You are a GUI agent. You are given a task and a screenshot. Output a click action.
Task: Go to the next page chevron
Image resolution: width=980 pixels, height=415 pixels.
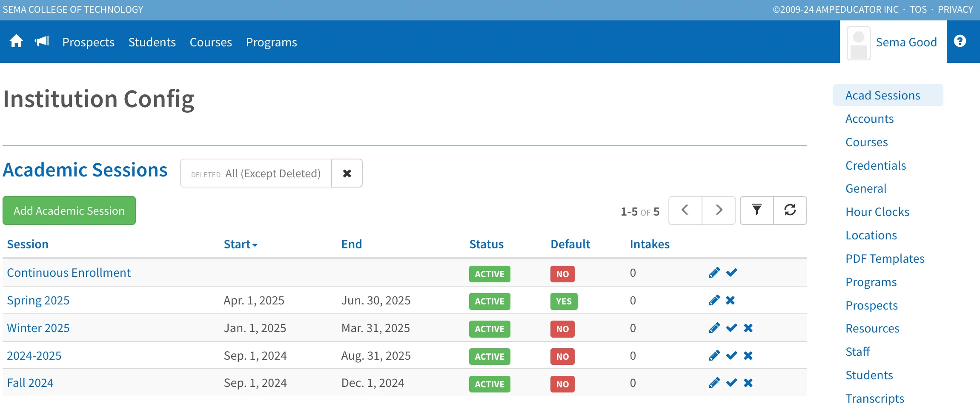click(x=719, y=210)
